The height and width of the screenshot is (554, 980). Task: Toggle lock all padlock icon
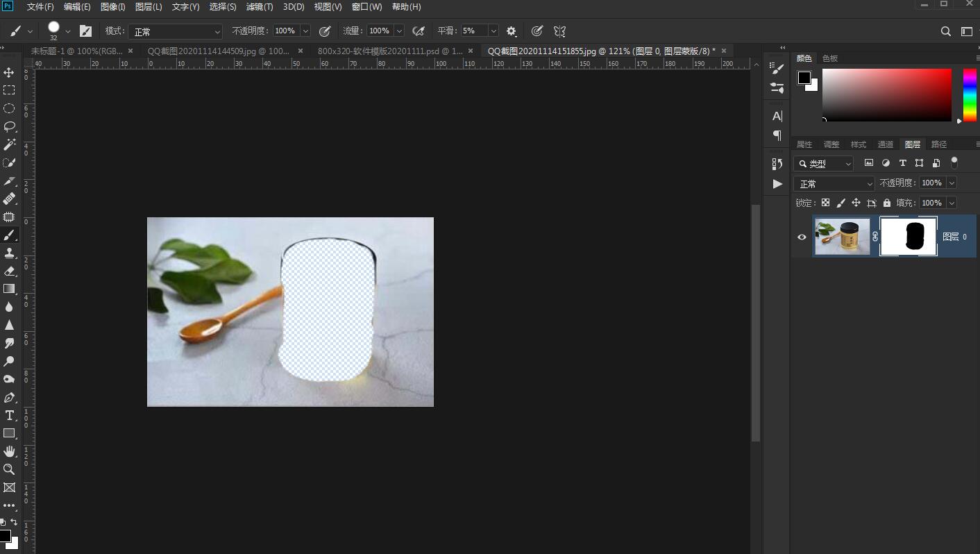point(887,203)
